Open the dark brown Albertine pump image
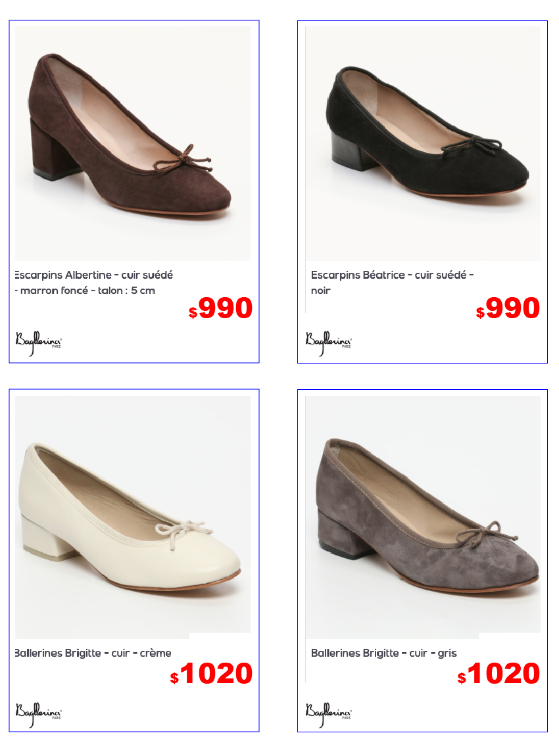Screen dimensions: 559x756 (133, 143)
